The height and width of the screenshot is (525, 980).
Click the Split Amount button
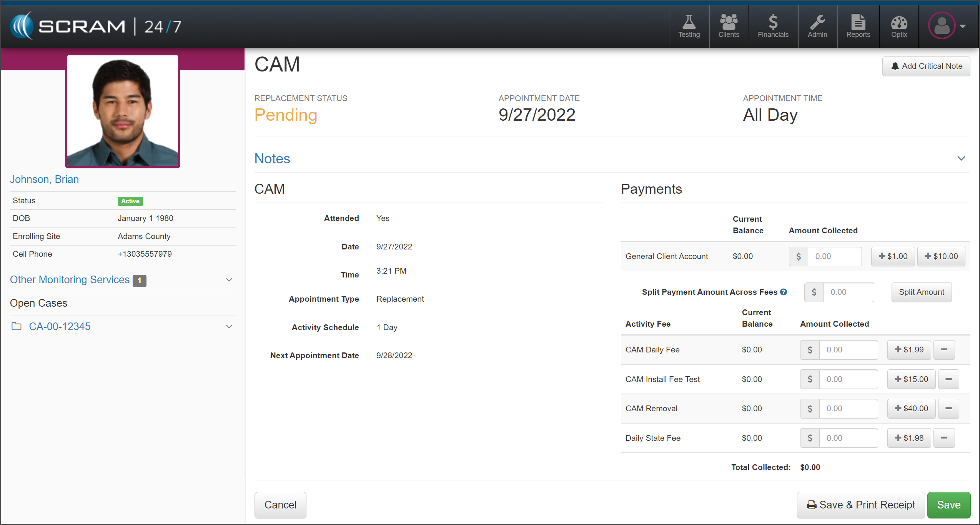[921, 292]
